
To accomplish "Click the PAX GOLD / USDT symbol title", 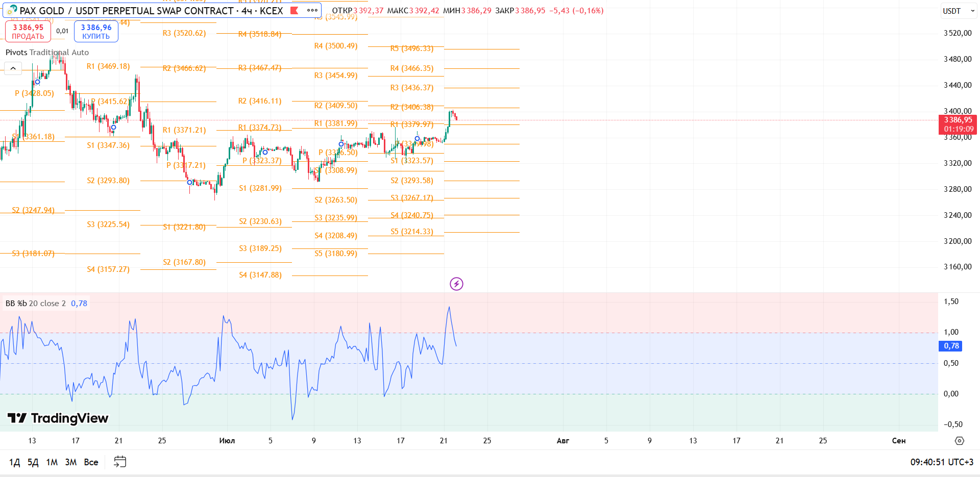I will click(x=151, y=11).
